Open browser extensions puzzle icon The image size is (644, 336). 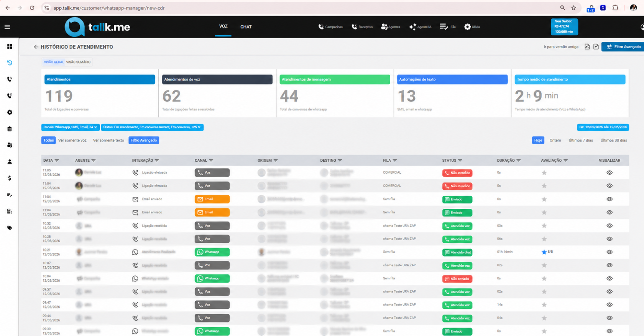click(615, 8)
